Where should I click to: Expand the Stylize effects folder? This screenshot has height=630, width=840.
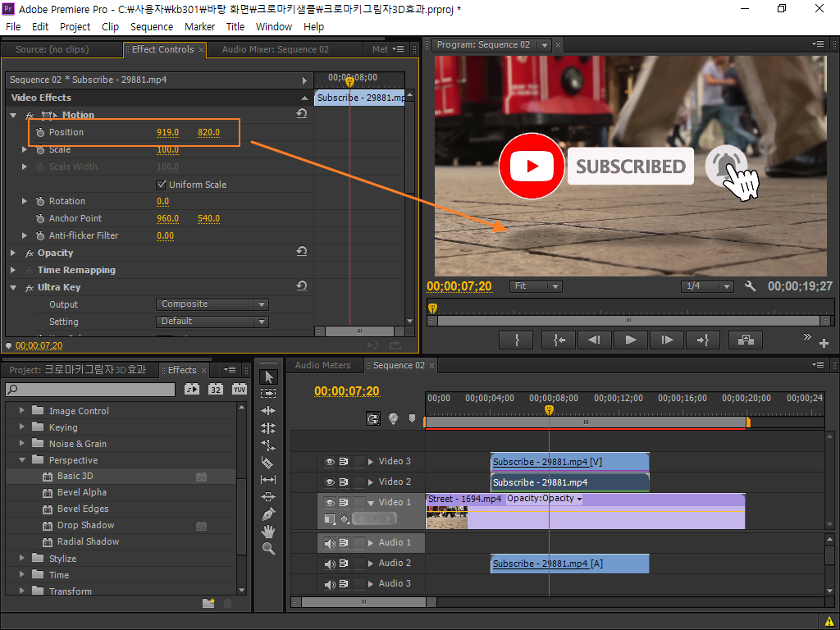click(22, 558)
